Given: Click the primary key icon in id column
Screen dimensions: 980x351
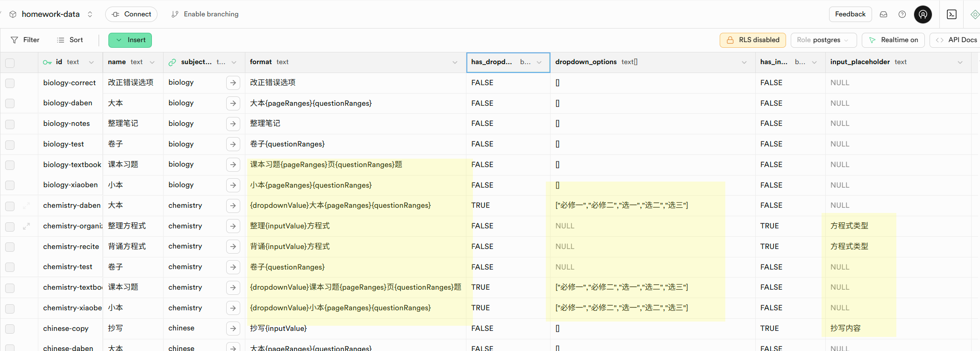Looking at the screenshot, I should [47, 62].
